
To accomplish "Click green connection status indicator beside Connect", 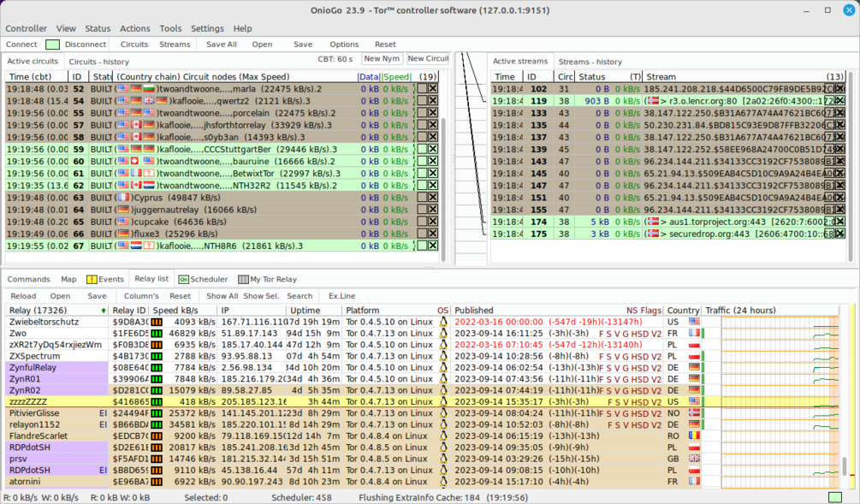I will 52,44.
